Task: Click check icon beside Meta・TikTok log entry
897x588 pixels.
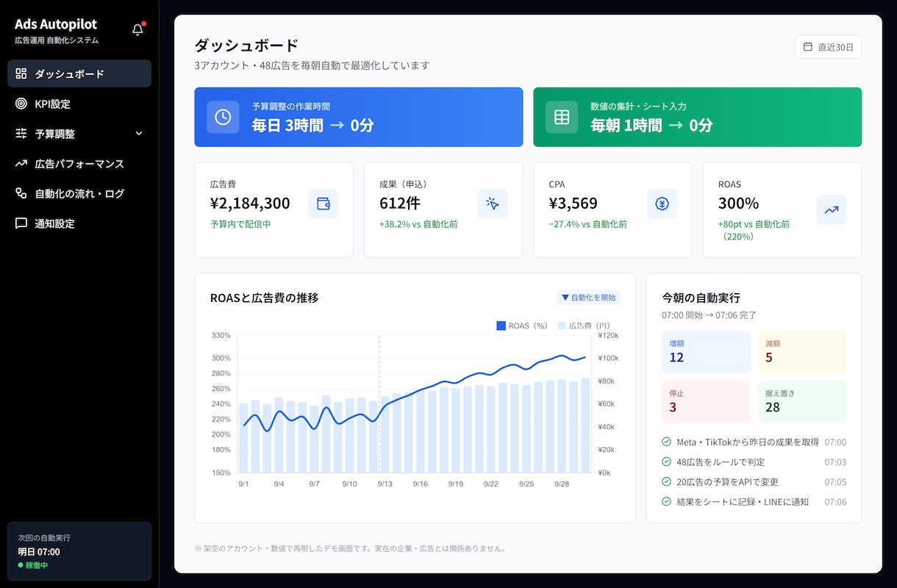Action: pos(666,442)
